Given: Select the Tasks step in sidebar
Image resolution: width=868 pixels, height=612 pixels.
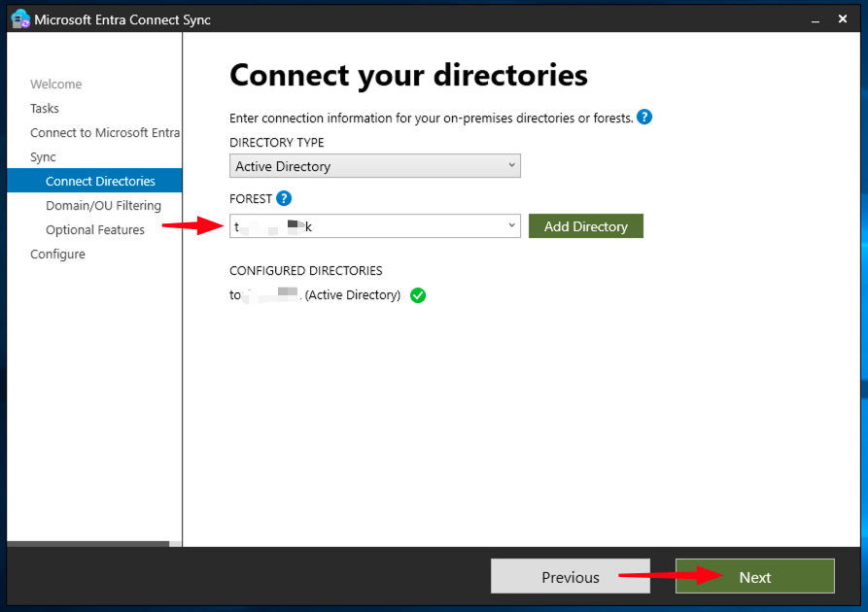Looking at the screenshot, I should [45, 109].
